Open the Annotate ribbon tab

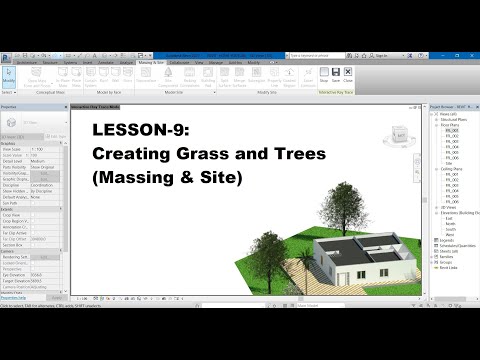pos(106,62)
